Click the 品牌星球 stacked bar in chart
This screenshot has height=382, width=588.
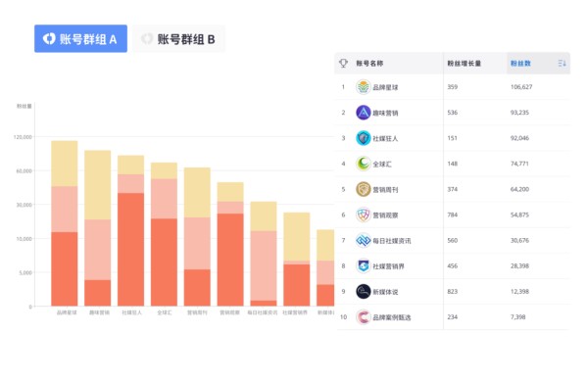tap(65, 223)
